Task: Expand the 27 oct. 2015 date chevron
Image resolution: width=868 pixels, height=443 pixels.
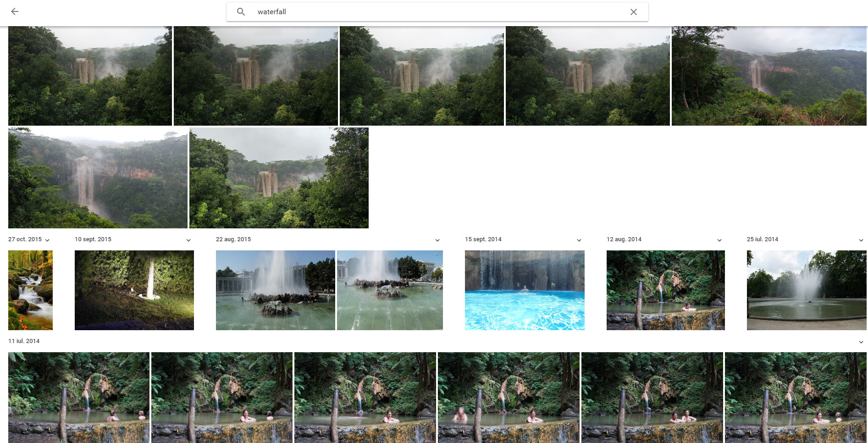Action: [47, 240]
